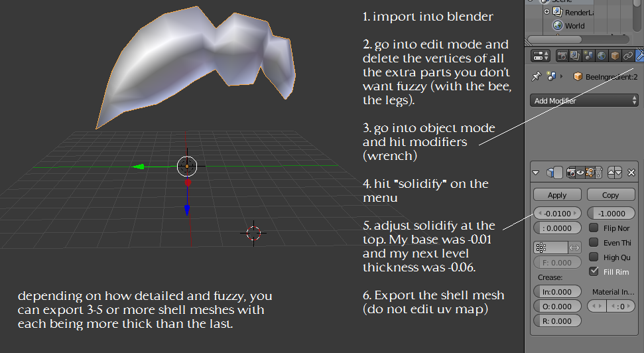
Task: Click the Crease Inner value field
Action: coord(557,292)
